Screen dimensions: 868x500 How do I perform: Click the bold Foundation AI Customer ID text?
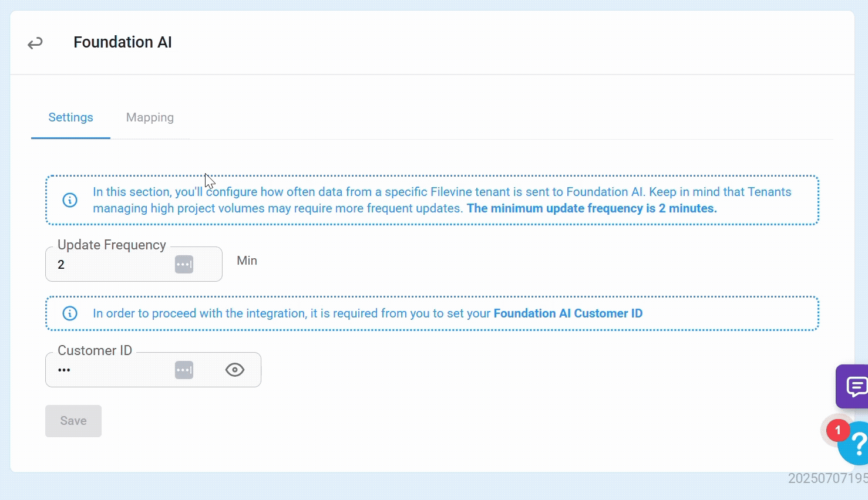coord(568,313)
